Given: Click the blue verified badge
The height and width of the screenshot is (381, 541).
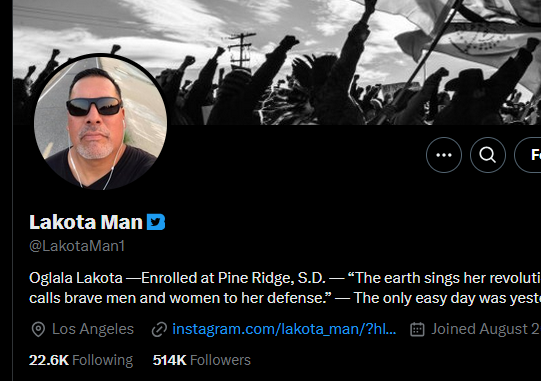Looking at the screenshot, I should click(156, 222).
